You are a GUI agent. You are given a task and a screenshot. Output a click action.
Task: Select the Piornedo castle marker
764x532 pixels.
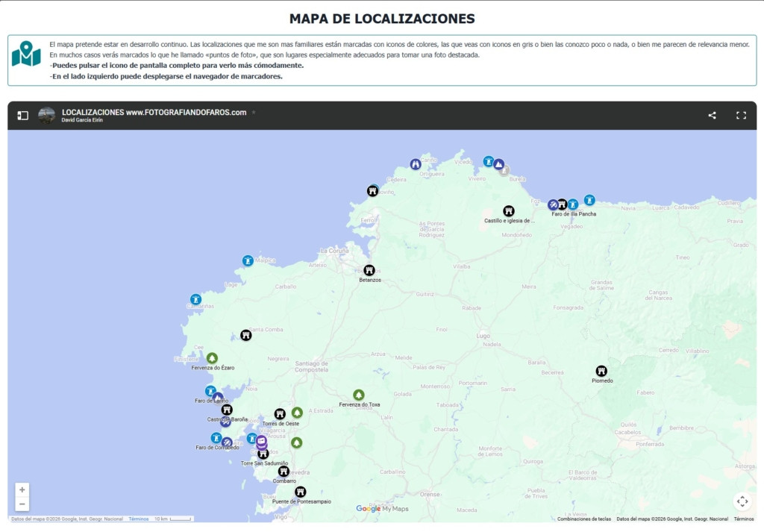[x=602, y=372]
